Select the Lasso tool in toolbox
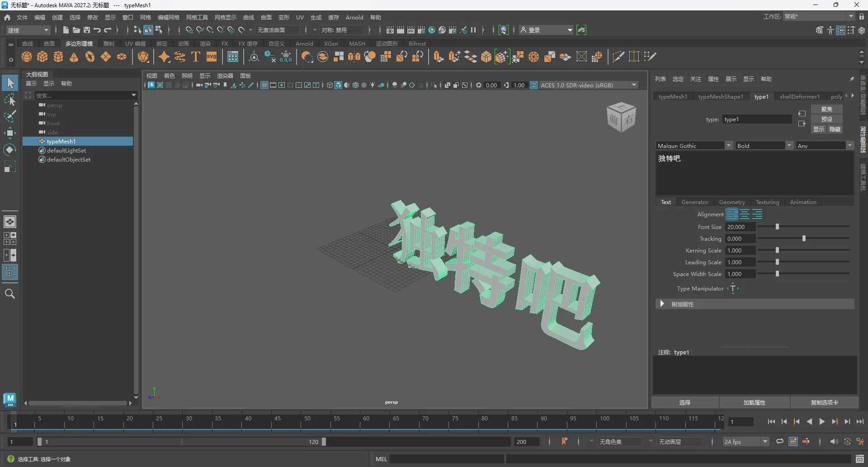Viewport: 868px width, 467px height. tap(9, 100)
